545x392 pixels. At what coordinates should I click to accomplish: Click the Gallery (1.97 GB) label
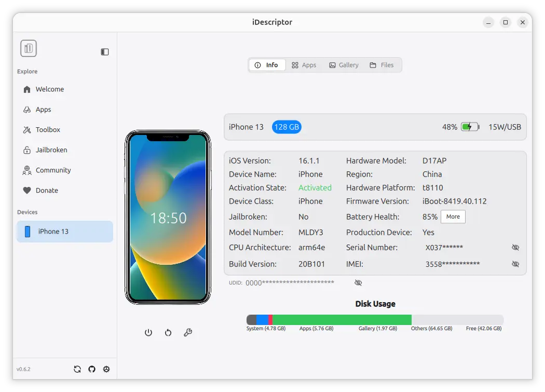coord(378,328)
